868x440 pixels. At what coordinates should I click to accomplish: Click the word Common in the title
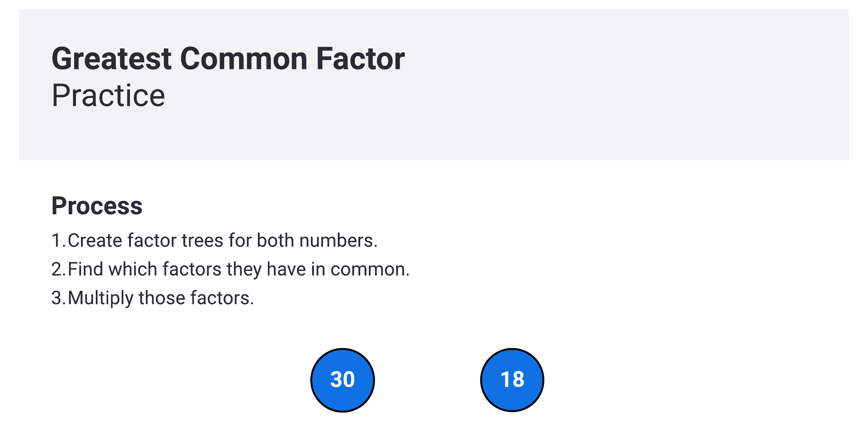[244, 59]
